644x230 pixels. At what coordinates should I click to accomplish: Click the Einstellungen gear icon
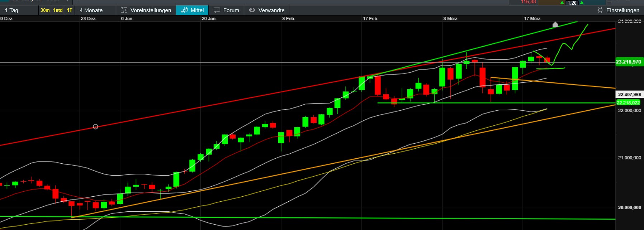(600, 10)
